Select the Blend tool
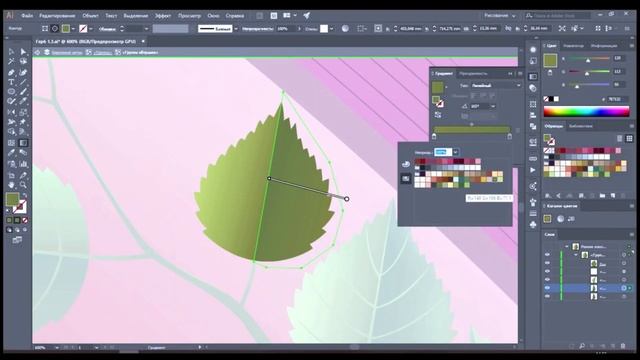The height and width of the screenshot is (360, 640). [23, 153]
